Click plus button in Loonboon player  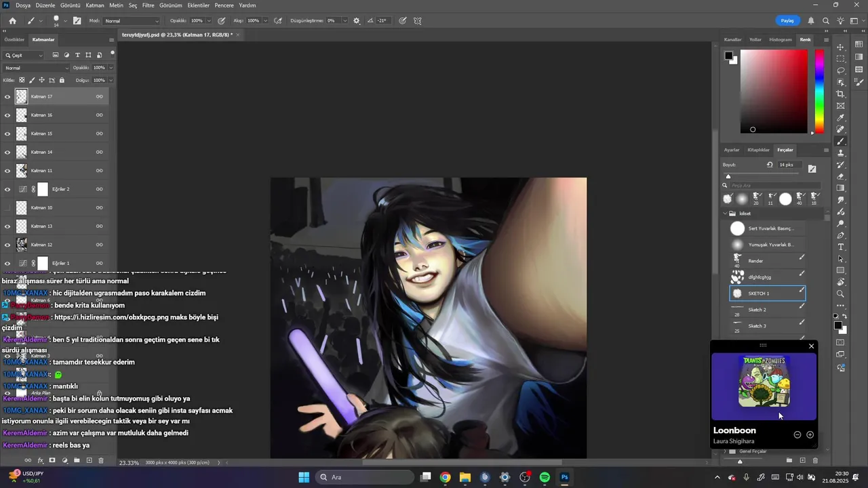click(810, 434)
